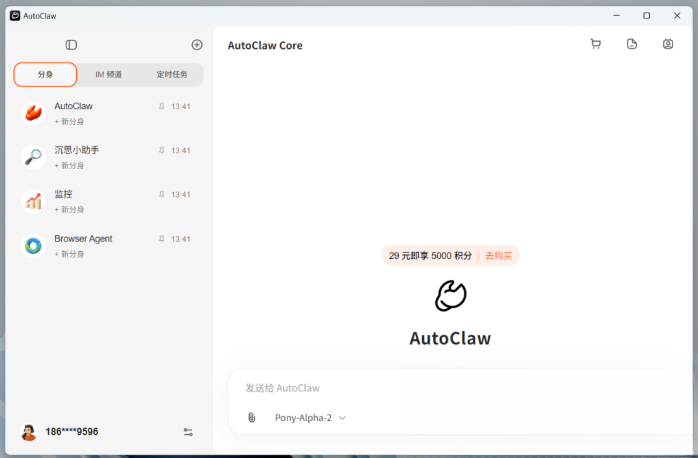This screenshot has width=698, height=458.
Task: Open the IM 频道 tab
Action: pos(108,74)
